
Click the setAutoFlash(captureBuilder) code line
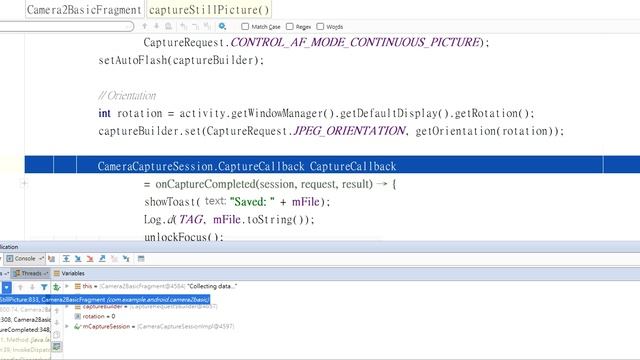tap(181, 60)
